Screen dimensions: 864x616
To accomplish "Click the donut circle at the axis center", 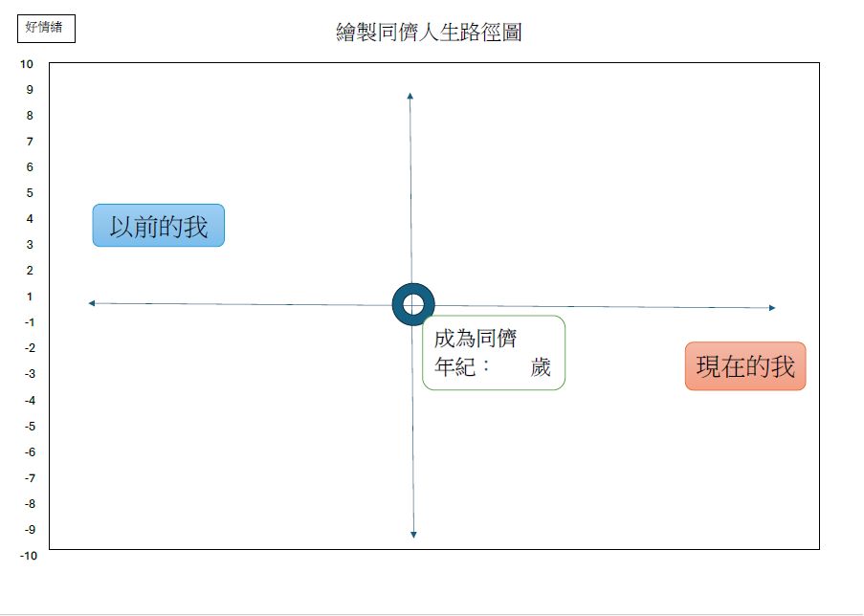I will point(413,305).
